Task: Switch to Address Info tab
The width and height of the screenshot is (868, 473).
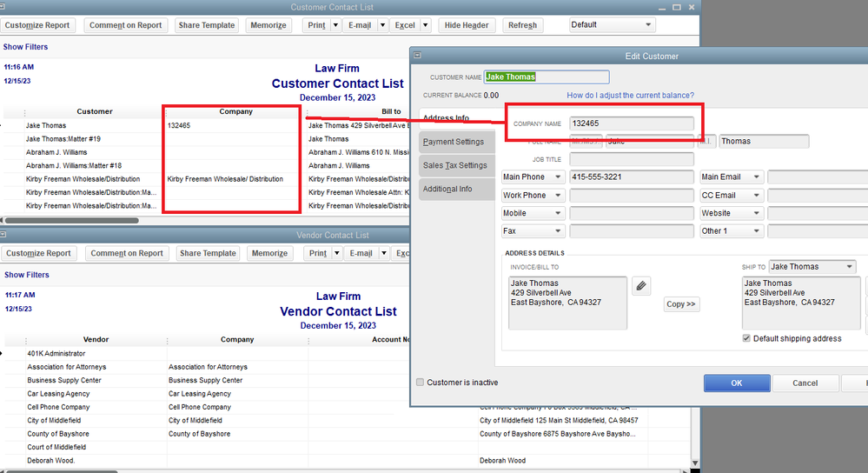Action: [456, 118]
